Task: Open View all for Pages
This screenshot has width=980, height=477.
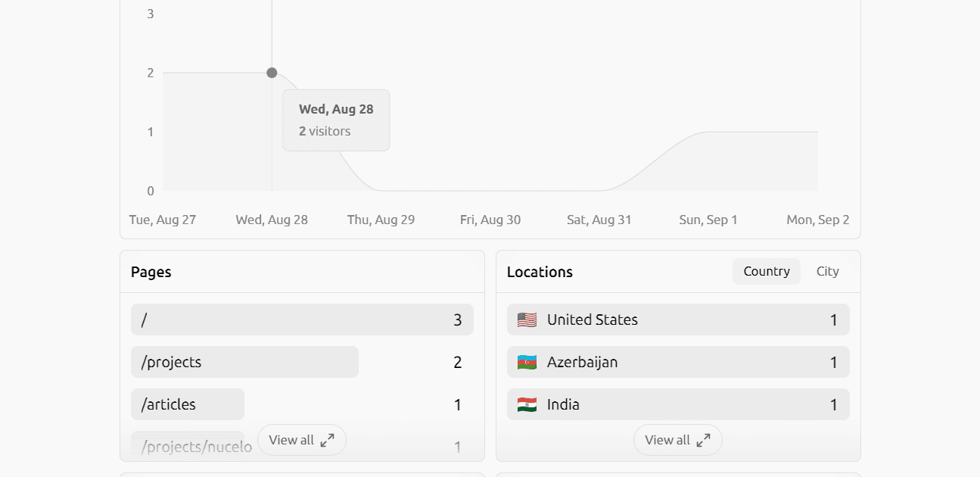Action: [302, 440]
